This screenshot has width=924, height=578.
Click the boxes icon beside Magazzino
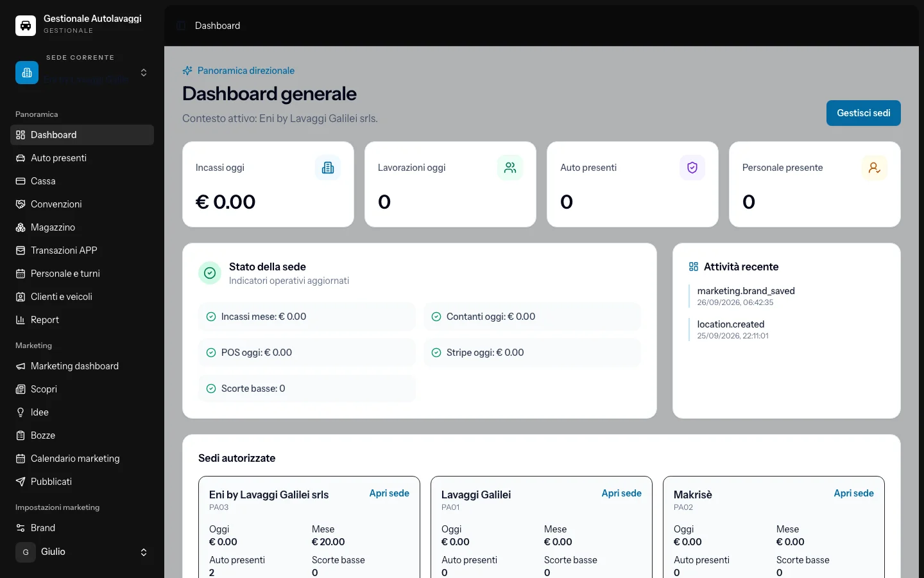click(x=21, y=227)
